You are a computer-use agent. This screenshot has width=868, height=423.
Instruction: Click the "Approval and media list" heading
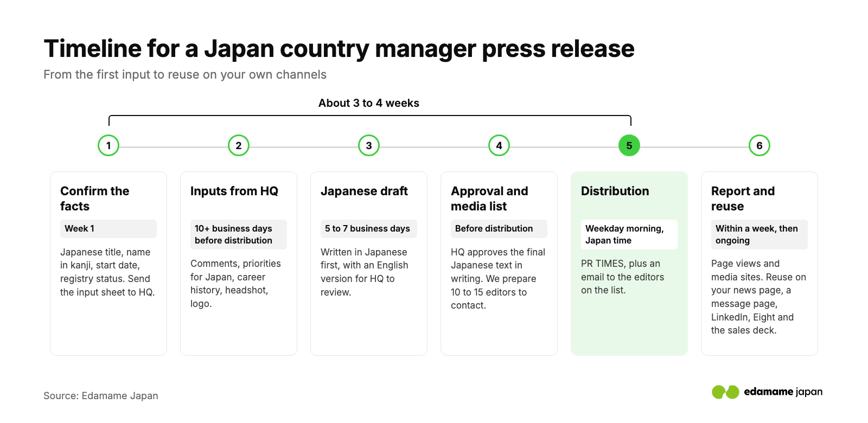point(489,198)
